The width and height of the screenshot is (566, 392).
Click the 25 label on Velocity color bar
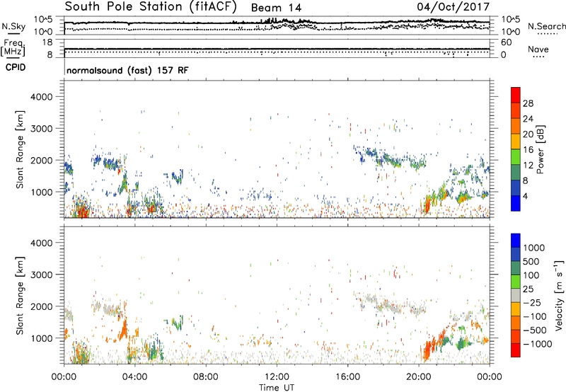(x=528, y=289)
